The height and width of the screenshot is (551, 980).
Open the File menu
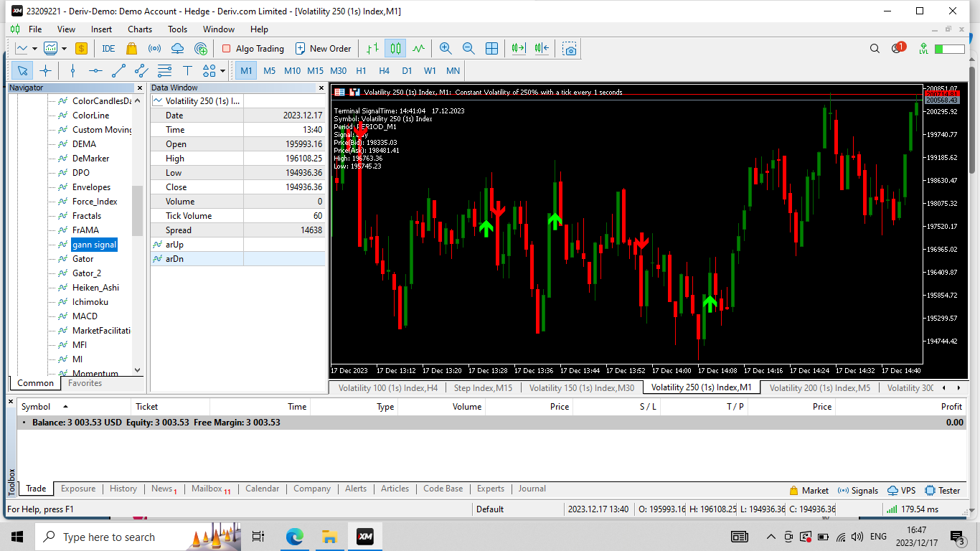click(35, 29)
